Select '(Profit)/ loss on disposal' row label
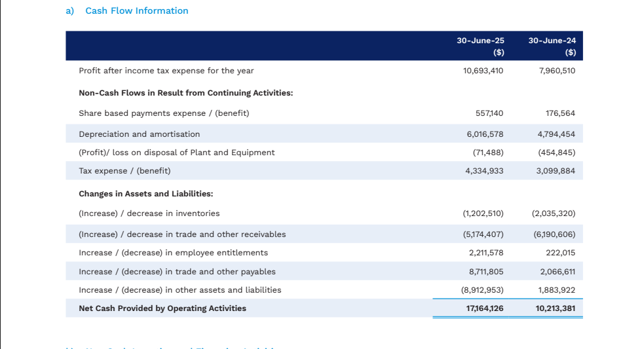644x349 pixels. click(x=176, y=153)
